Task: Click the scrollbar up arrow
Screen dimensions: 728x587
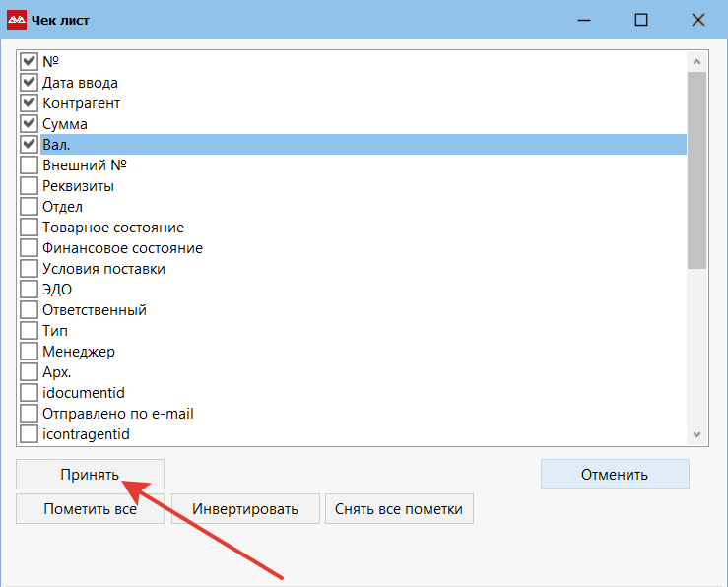Action: (x=696, y=61)
